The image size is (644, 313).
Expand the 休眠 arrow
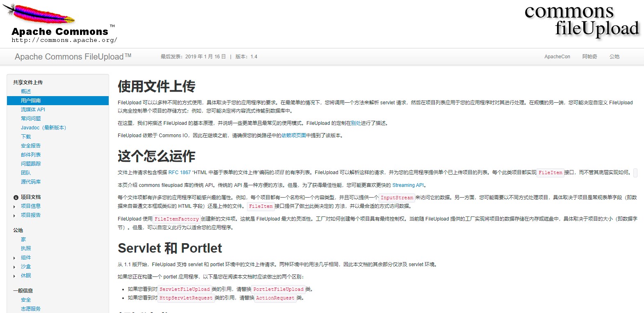point(14,276)
